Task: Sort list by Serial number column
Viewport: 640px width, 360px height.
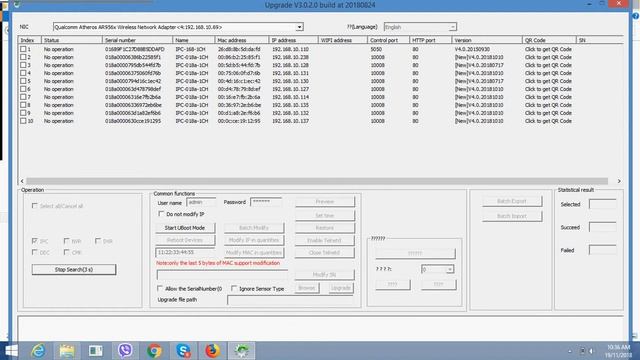Action: click(x=137, y=40)
